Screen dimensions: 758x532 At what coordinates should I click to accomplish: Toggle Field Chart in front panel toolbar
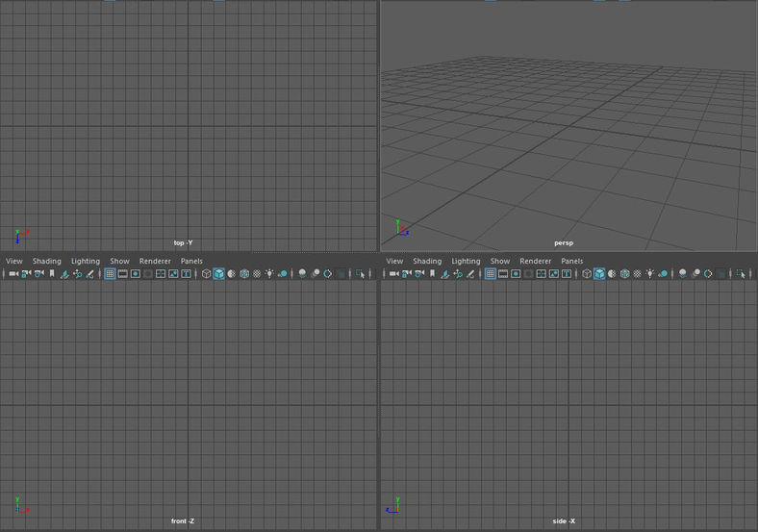pos(161,274)
